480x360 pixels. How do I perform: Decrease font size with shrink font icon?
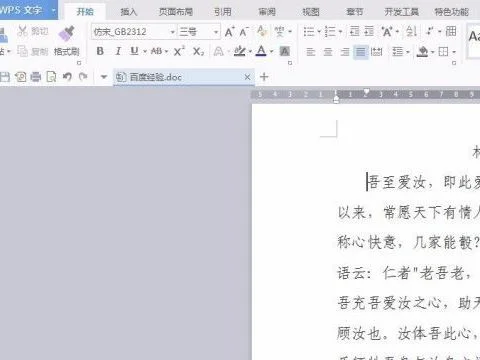click(x=244, y=32)
